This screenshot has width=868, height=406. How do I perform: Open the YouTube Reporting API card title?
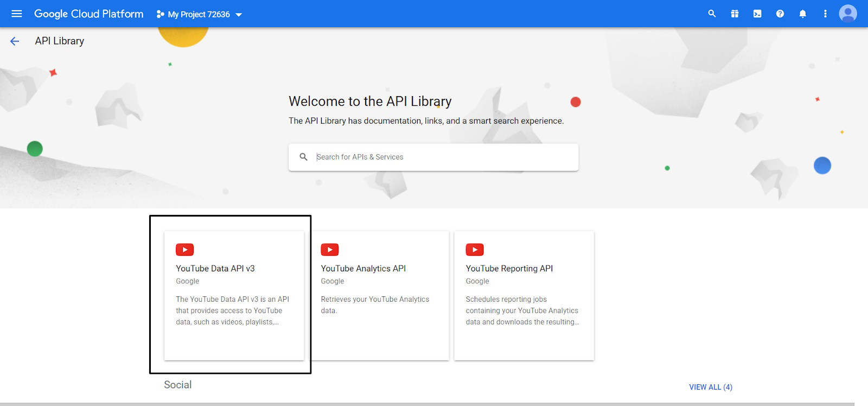(509, 268)
